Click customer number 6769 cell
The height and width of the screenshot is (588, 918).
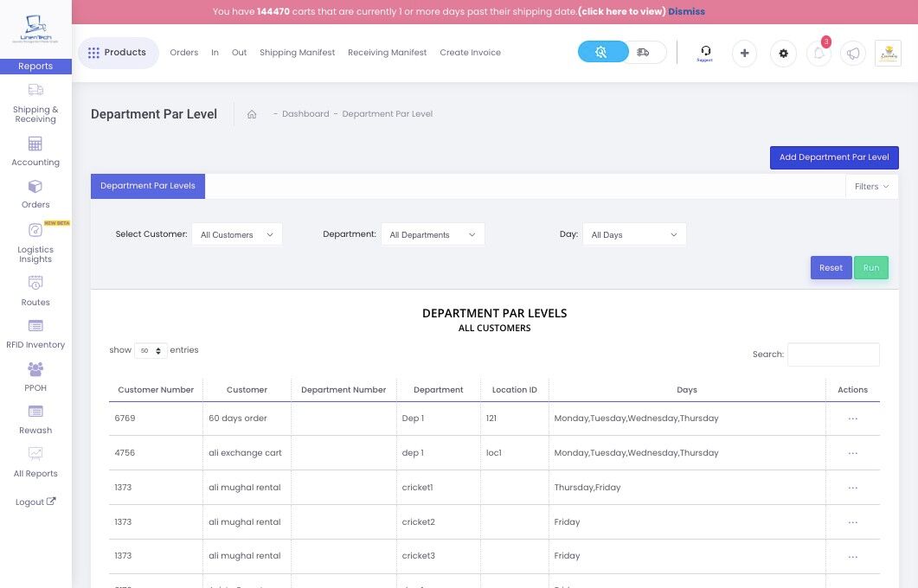click(156, 419)
